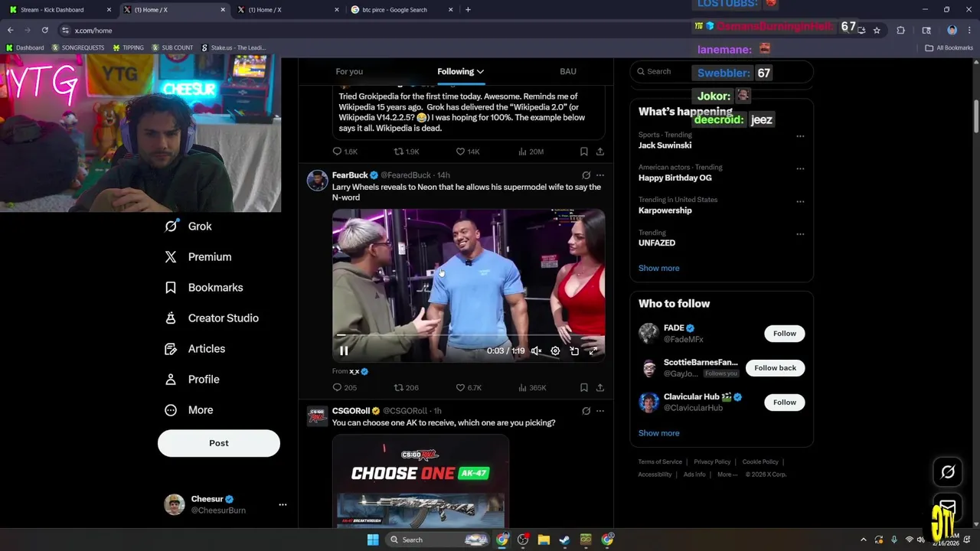The height and width of the screenshot is (551, 980).
Task: Open the SONGREQUESTS bookmark
Action: 78,47
